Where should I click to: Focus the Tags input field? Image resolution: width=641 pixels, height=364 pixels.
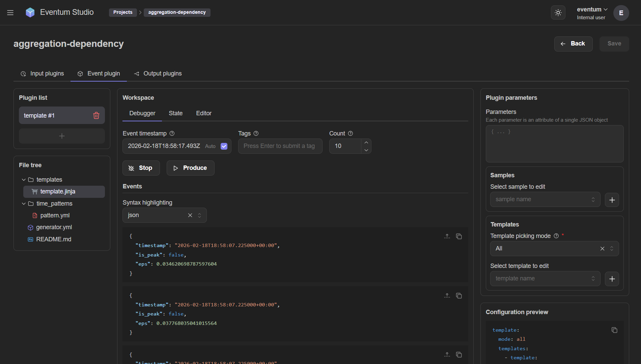click(280, 146)
